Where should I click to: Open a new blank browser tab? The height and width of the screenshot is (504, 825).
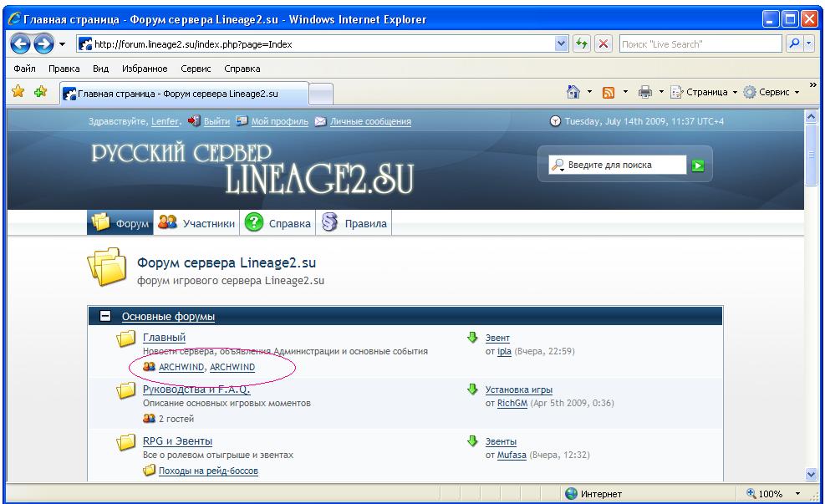(x=321, y=94)
